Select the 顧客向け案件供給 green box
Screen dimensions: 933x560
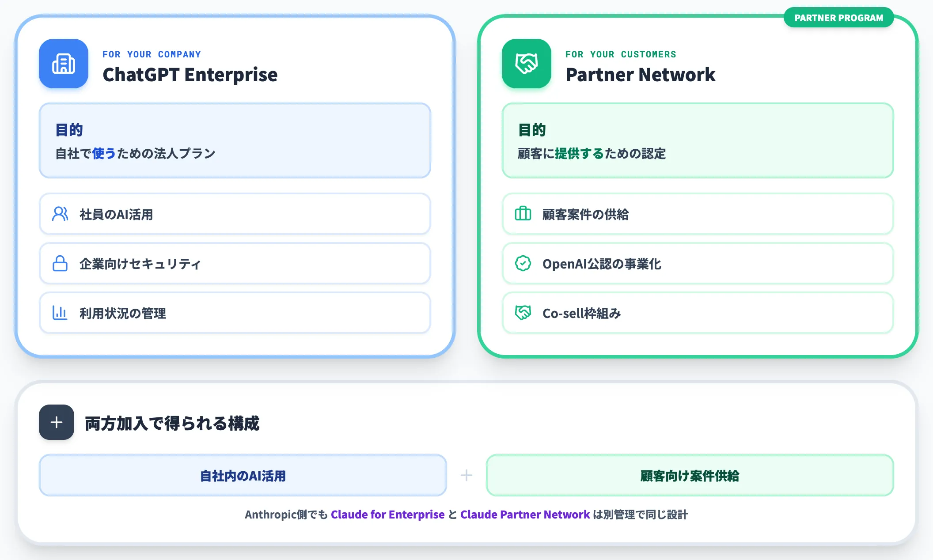click(690, 475)
